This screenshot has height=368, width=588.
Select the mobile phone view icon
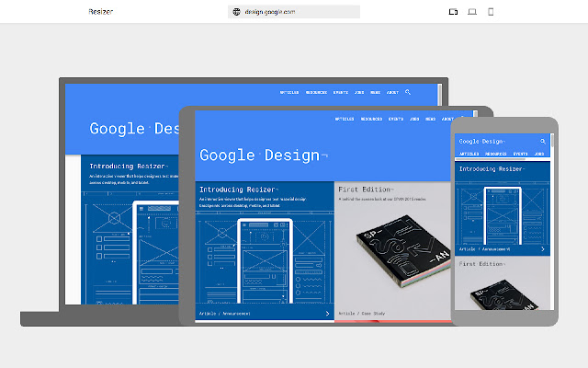[491, 12]
